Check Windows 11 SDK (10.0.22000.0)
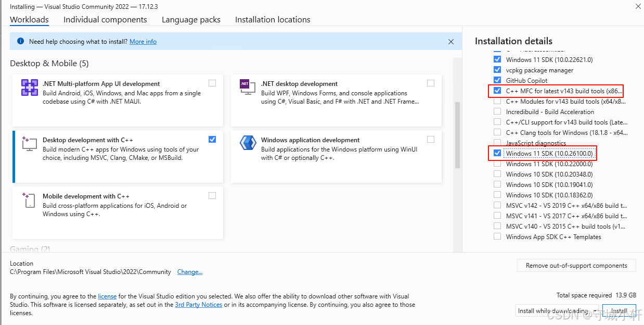 [497, 164]
